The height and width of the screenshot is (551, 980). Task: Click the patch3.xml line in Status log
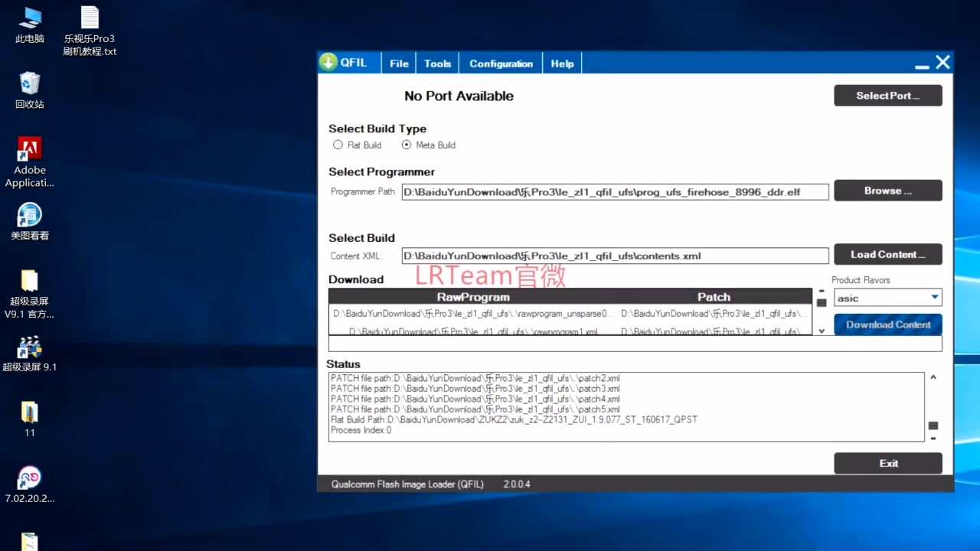(x=475, y=389)
